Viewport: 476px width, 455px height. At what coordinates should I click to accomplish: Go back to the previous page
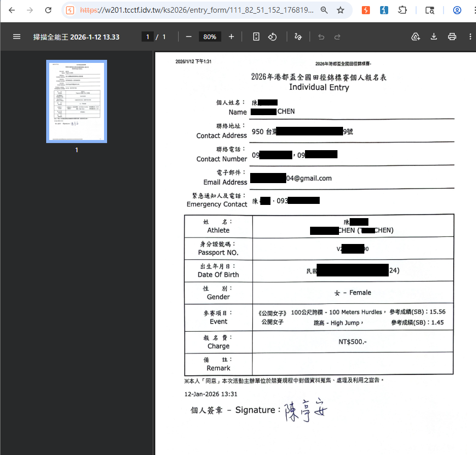(12, 10)
